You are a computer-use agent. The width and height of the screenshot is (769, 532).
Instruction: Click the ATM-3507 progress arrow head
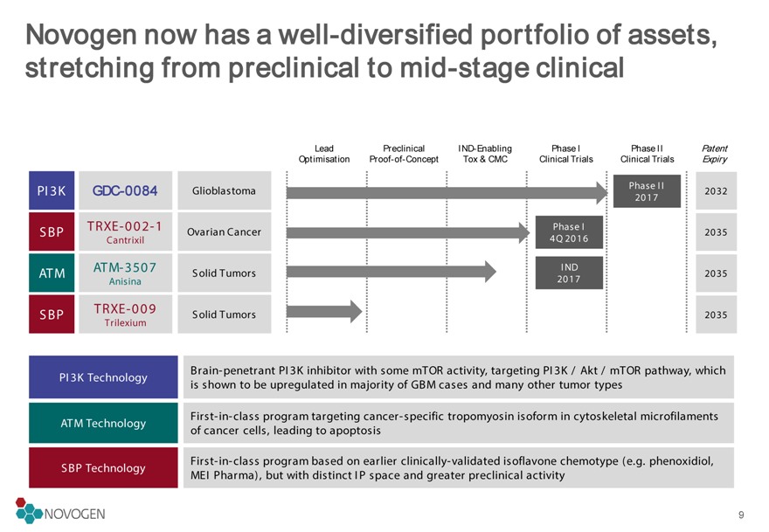point(490,271)
